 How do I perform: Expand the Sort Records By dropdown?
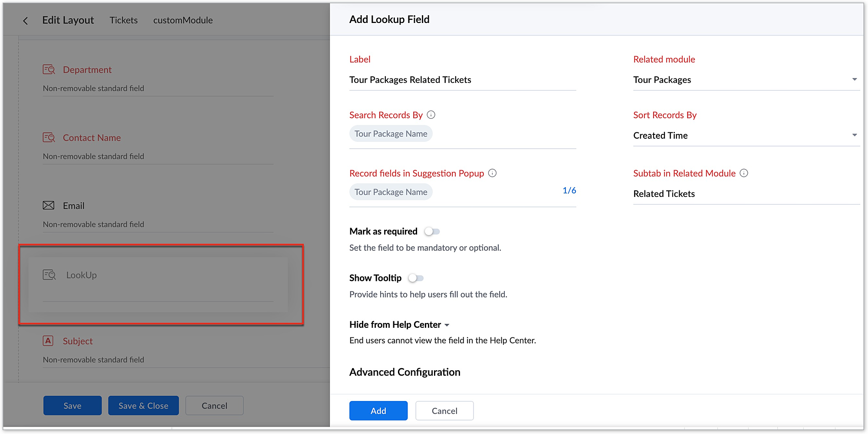746,135
